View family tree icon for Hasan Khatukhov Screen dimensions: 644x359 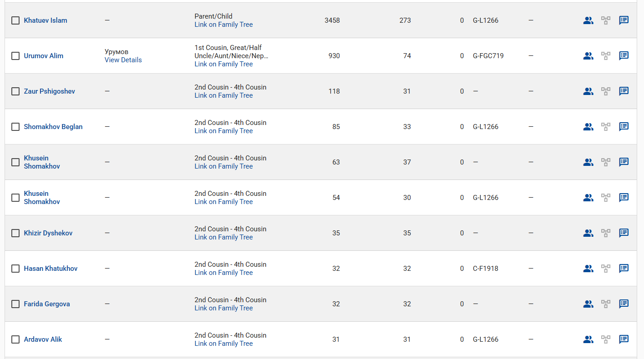pos(606,269)
